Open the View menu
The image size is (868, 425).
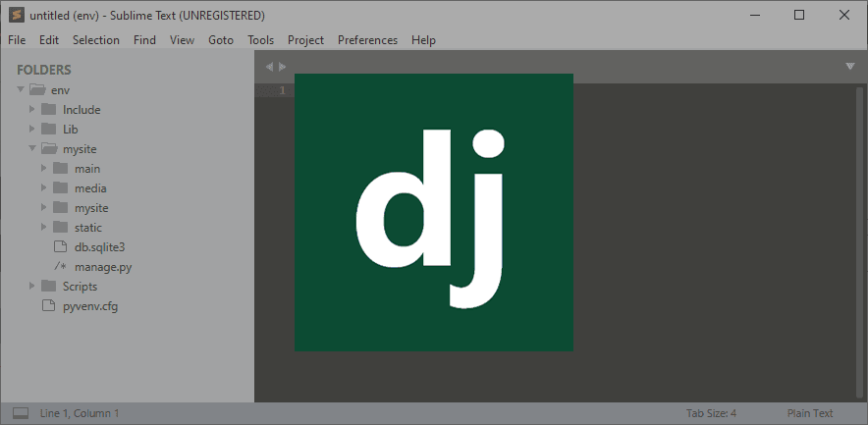182,40
